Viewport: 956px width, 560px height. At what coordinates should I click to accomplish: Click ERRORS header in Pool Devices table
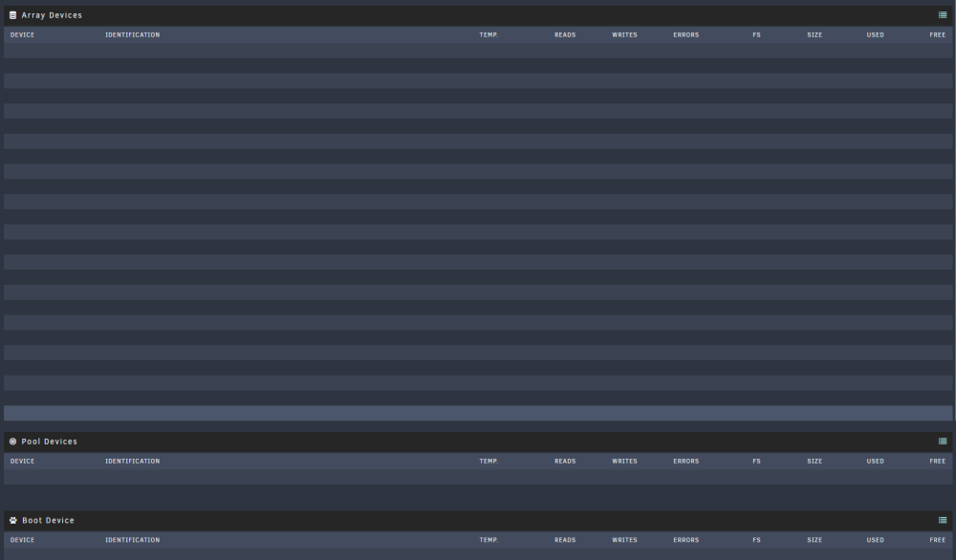686,462
